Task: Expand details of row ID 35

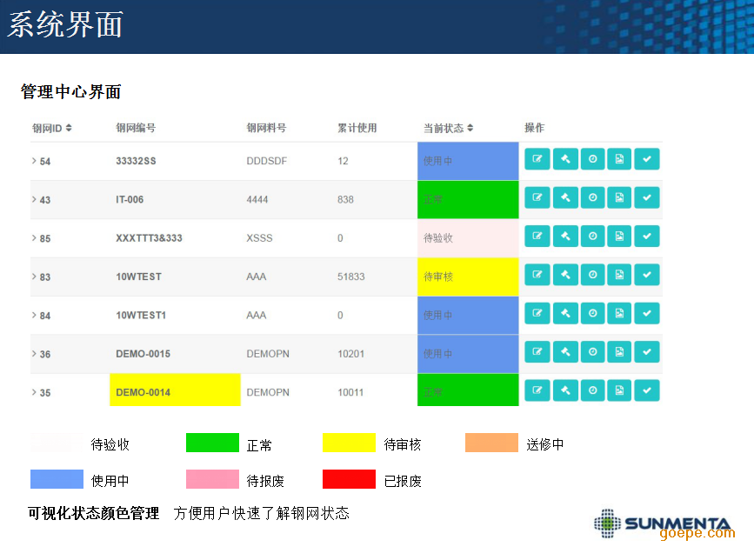Action: (x=35, y=392)
